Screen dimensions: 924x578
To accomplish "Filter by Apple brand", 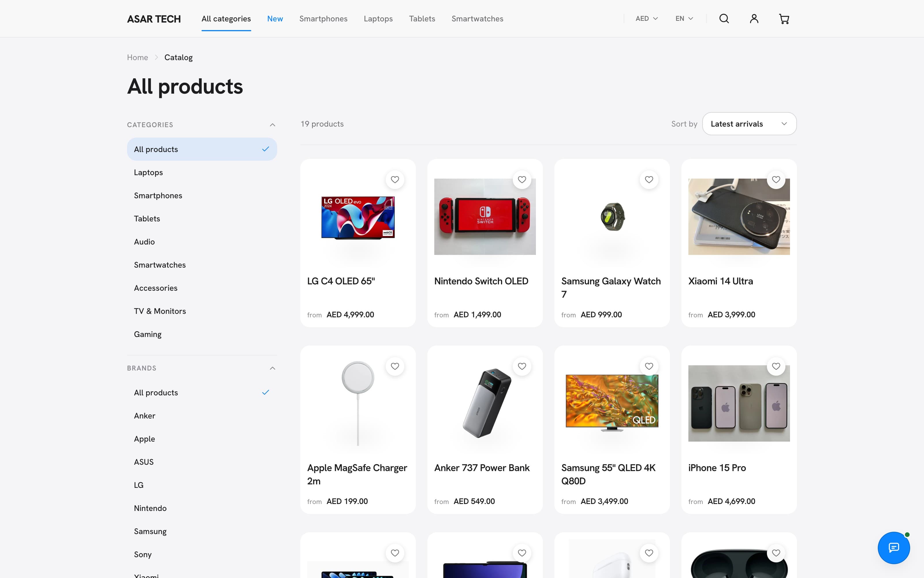I will point(202,439).
